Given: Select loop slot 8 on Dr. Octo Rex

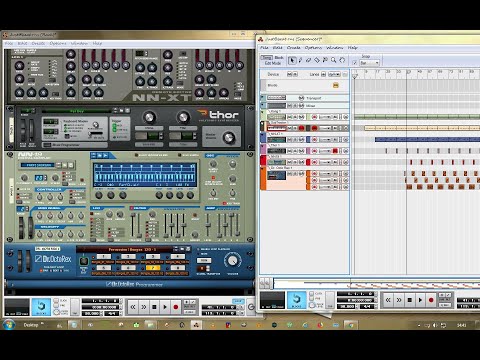Looking at the screenshot, I should click(x=177, y=268).
